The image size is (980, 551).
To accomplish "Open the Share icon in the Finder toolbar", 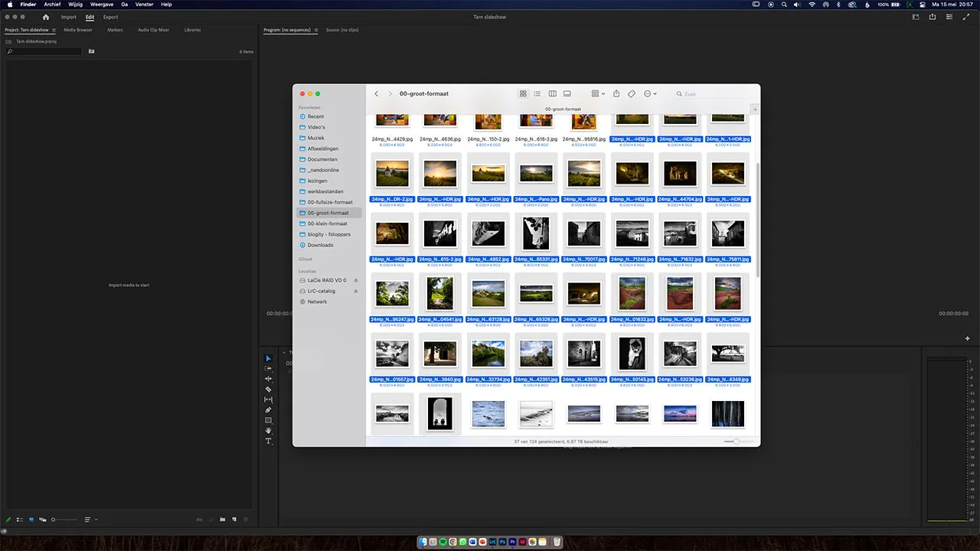I will [x=616, y=93].
